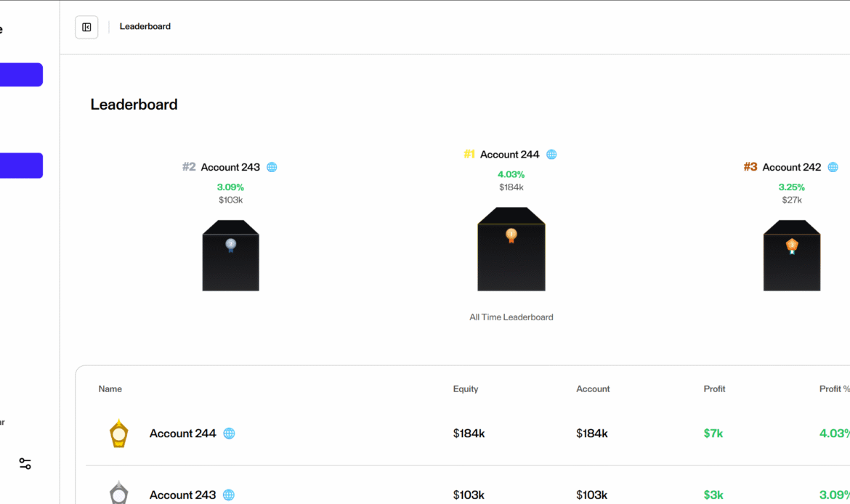The width and height of the screenshot is (850, 504).
Task: Click the globe icon beside #1 Account 244
Action: (551, 154)
